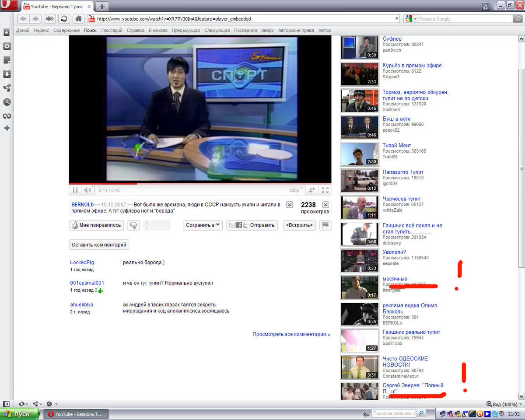Click Просмотреть все комментарии link
The image size is (525, 420).
click(x=291, y=334)
